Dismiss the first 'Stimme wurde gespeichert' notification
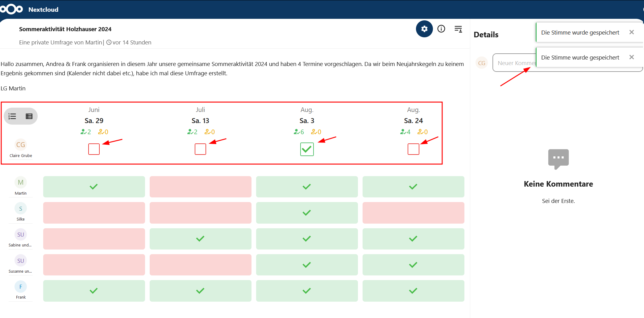Viewport: 644px width, 318px height. (x=631, y=32)
